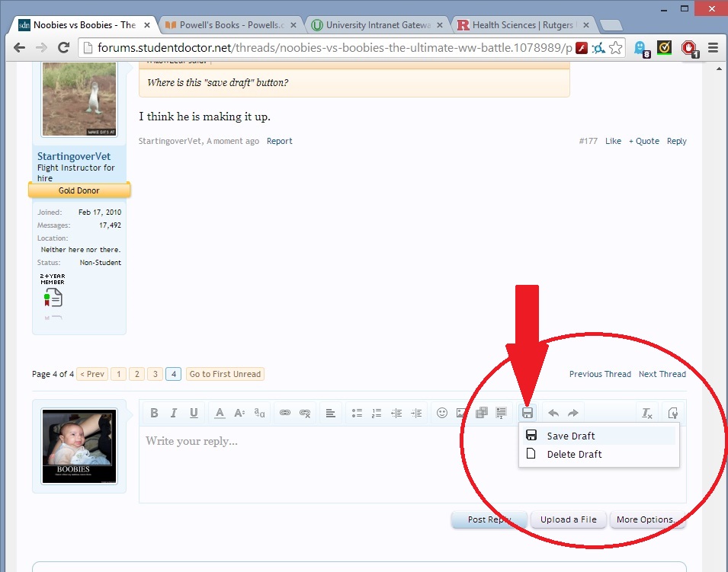Open the font family dropdown

(259, 413)
